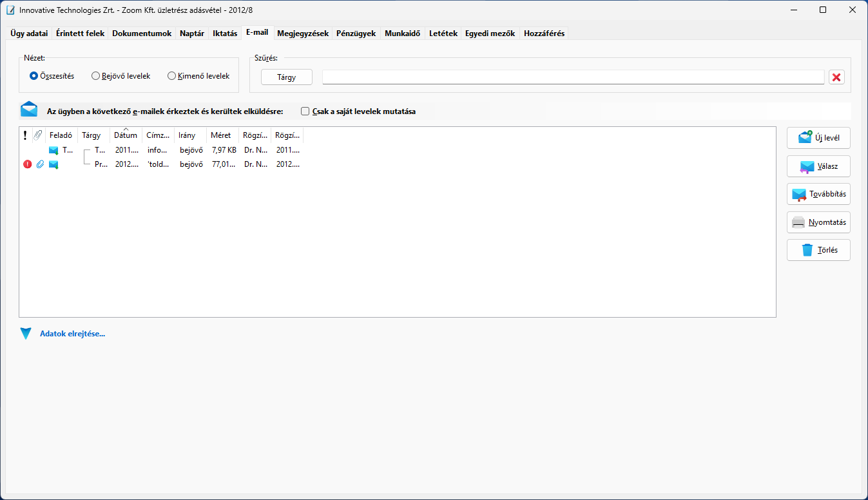The height and width of the screenshot is (500, 868).
Task: Enable Csak a saját levelek mutatása checkbox
Action: coord(305,111)
